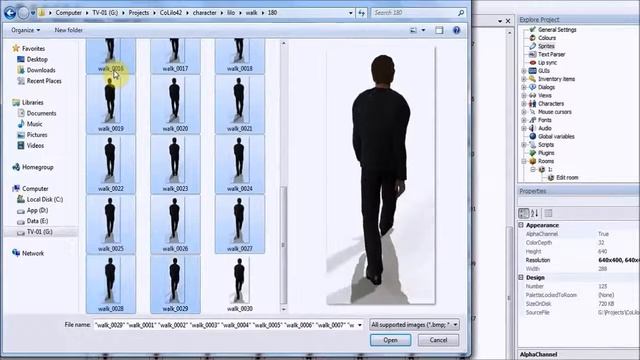Select the walk_0019 thumbnail

(x=111, y=104)
